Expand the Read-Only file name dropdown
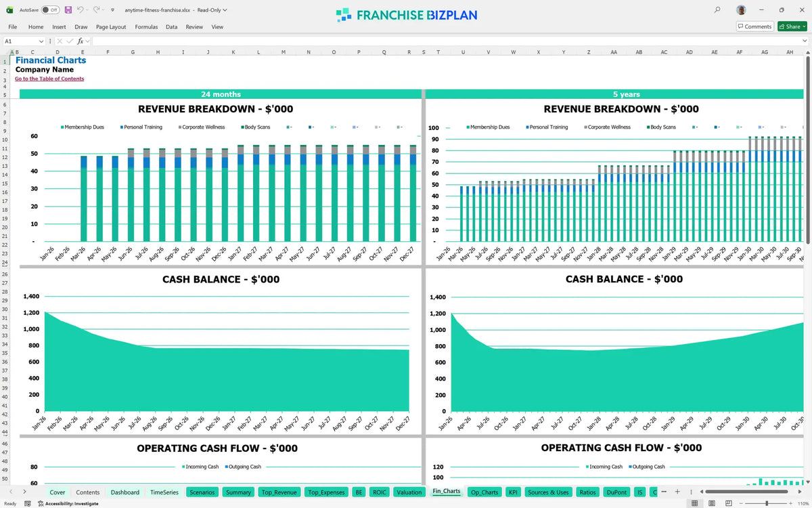 225,10
